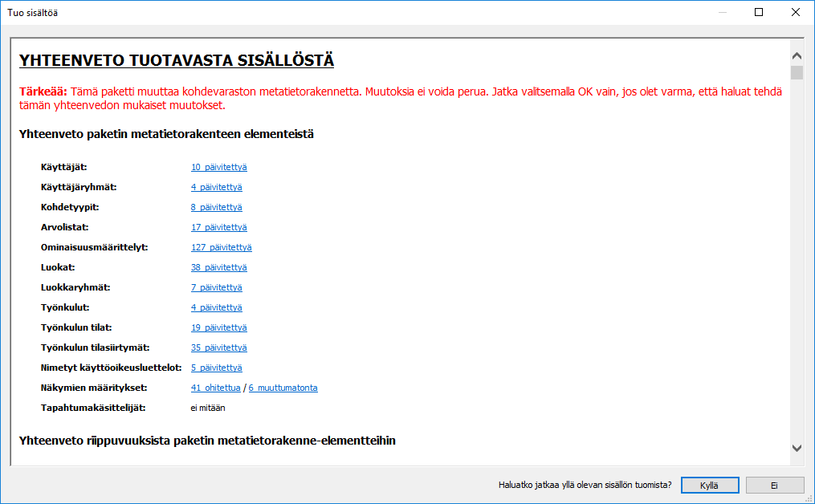This screenshot has width=815, height=504.
Task: Click the scrollbar down arrow
Action: pos(797,448)
